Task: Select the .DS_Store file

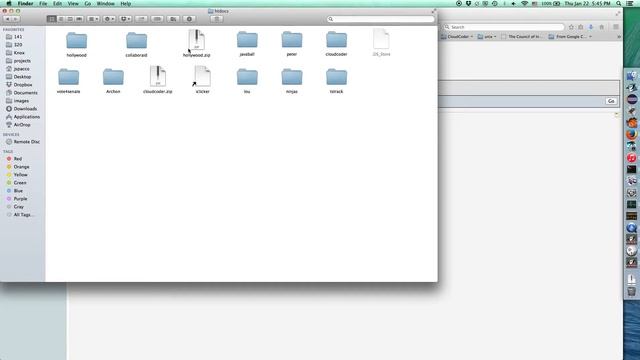Action: tap(381, 42)
